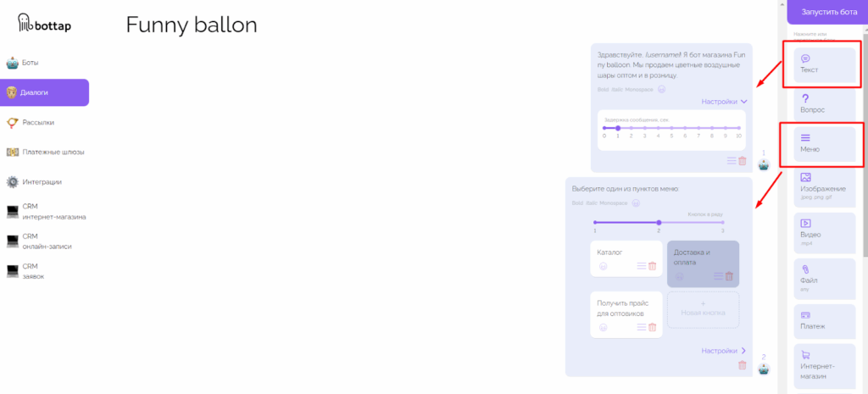Add a Вопрос block from side panel
This screenshot has width=868, height=394.
(824, 104)
